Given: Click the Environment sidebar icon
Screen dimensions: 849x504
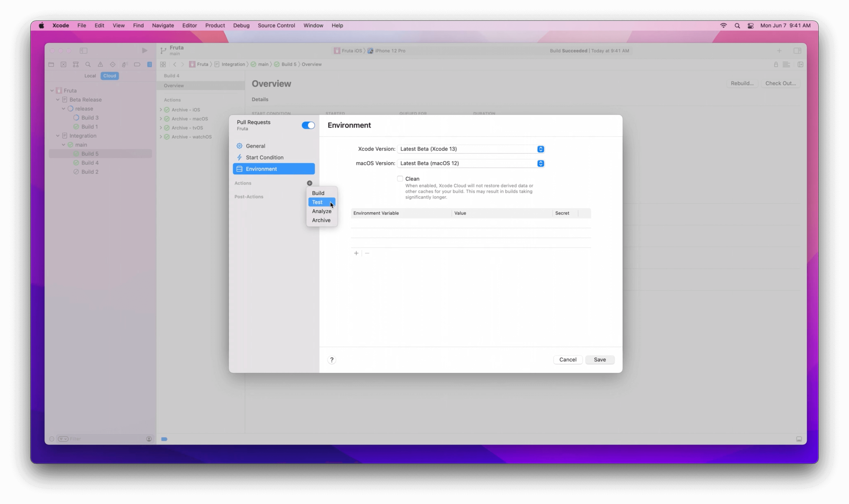Looking at the screenshot, I should click(x=240, y=169).
